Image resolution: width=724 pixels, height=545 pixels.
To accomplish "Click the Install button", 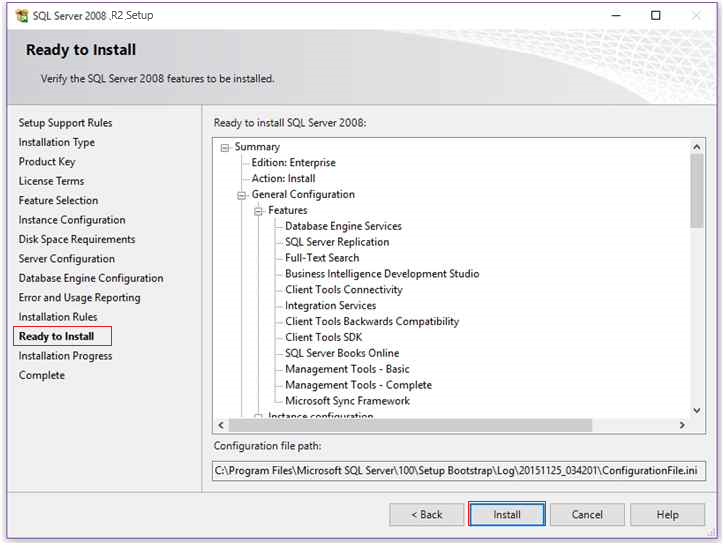I will [x=507, y=514].
